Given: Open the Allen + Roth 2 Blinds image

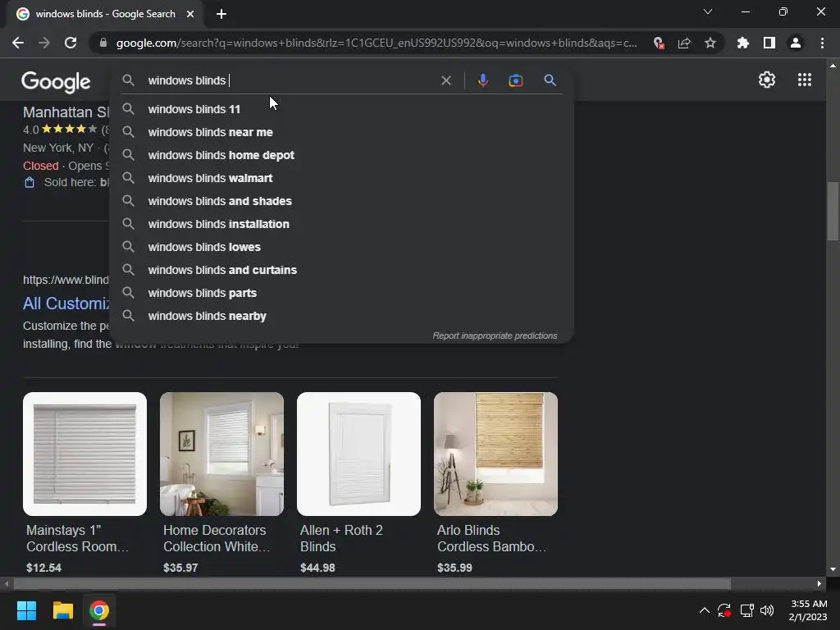Looking at the screenshot, I should click(x=359, y=454).
